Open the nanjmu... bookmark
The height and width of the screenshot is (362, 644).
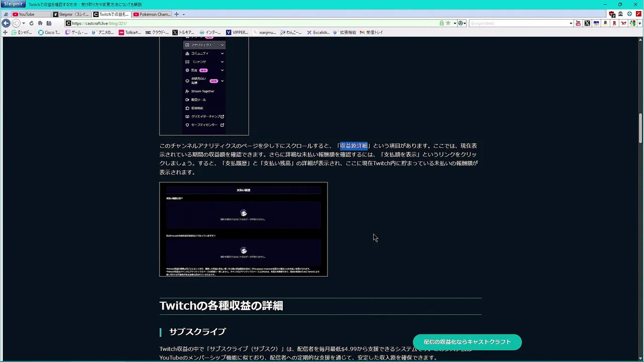tap(264, 32)
